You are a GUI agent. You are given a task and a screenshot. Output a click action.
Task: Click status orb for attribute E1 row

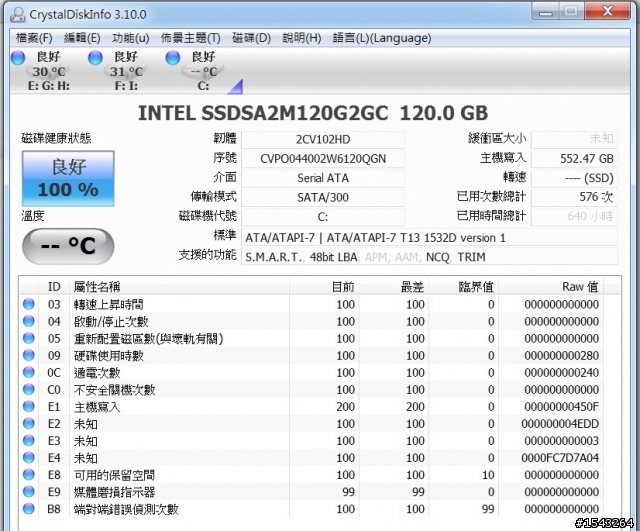[x=29, y=407]
